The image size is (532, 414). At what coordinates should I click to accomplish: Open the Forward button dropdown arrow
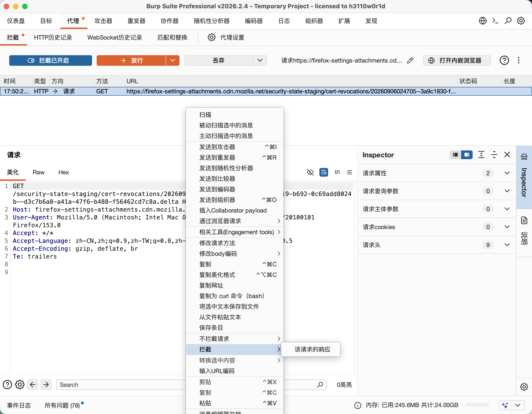(x=173, y=60)
